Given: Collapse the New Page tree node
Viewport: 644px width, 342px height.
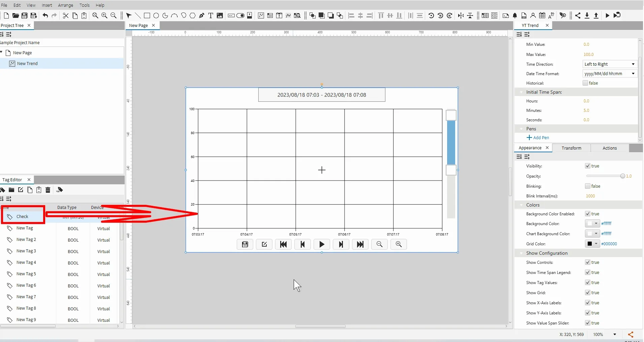Looking at the screenshot, I should (2, 53).
